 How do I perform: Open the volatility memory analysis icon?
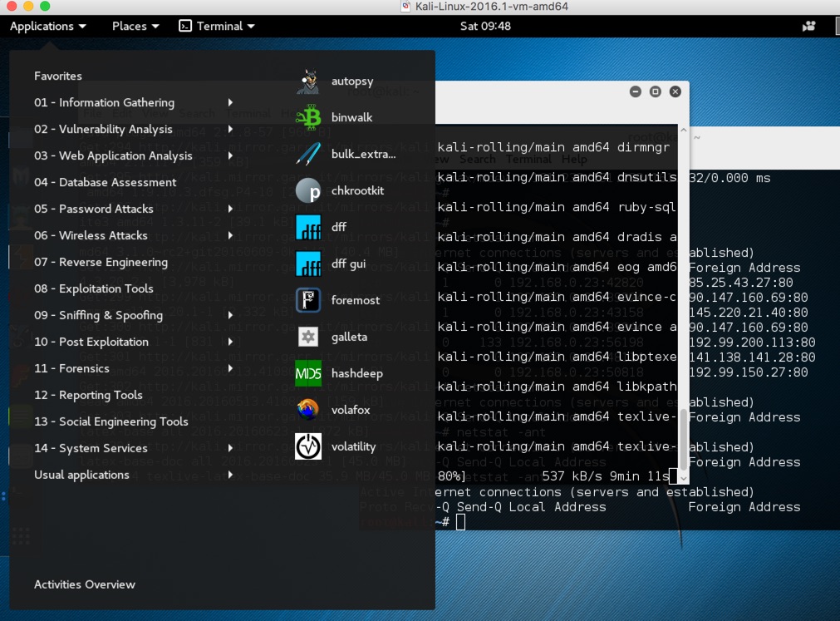coord(308,446)
